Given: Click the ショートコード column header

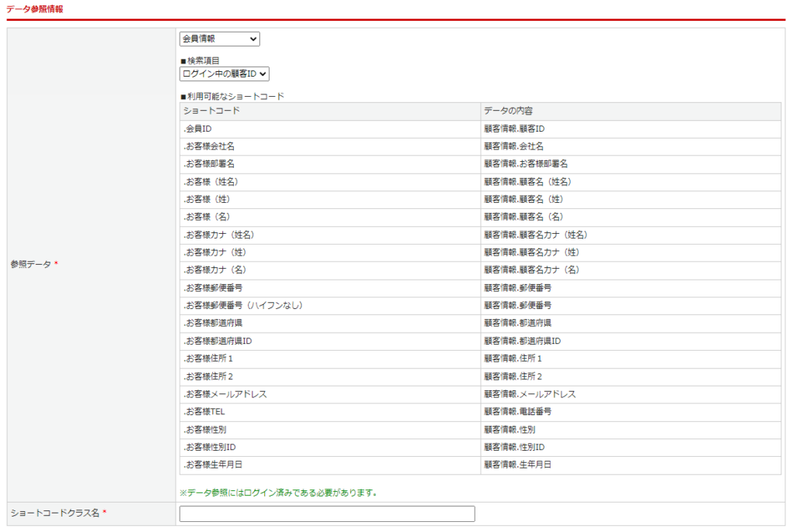Looking at the screenshot, I should [211, 112].
